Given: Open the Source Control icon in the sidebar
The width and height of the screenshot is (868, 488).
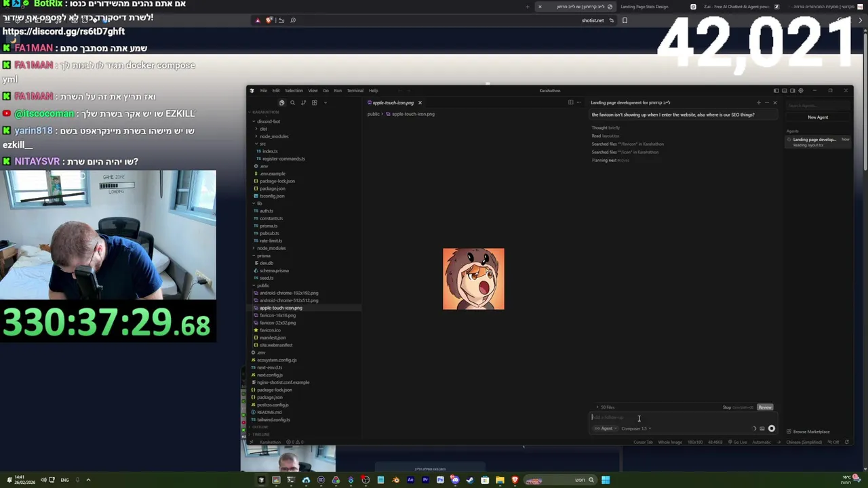Looking at the screenshot, I should 303,102.
